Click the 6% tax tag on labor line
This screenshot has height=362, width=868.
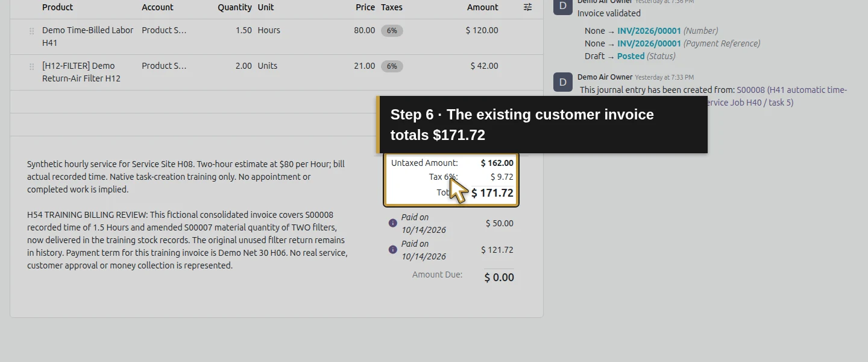[x=392, y=30]
